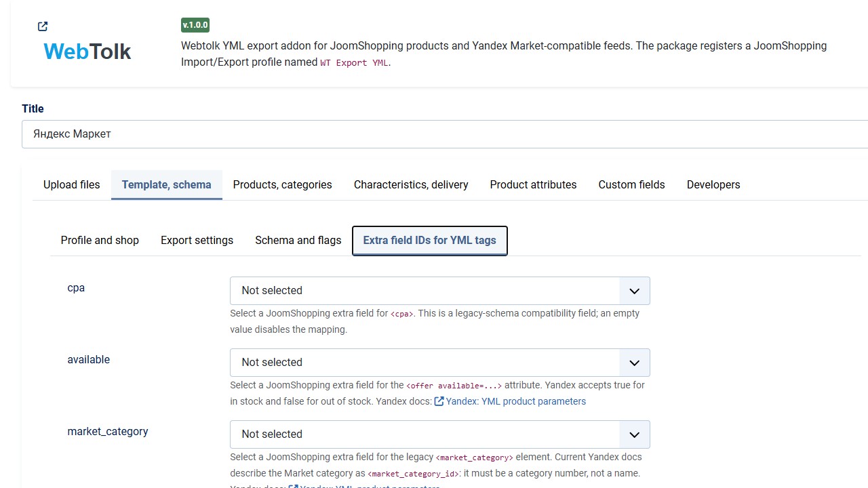This screenshot has height=488, width=868.
Task: Switch to the Custom fields tab
Action: (632, 184)
